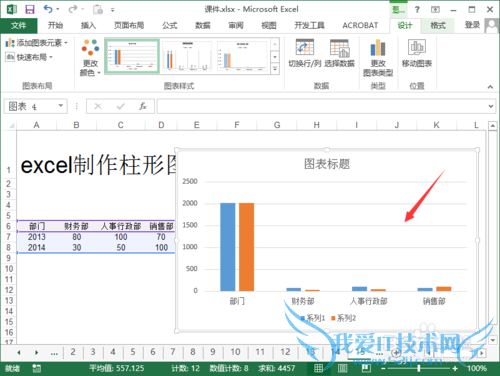The height and width of the screenshot is (376, 500).
Task: Open Customize Quick Access Toolbar dropdown
Action: tap(113, 10)
